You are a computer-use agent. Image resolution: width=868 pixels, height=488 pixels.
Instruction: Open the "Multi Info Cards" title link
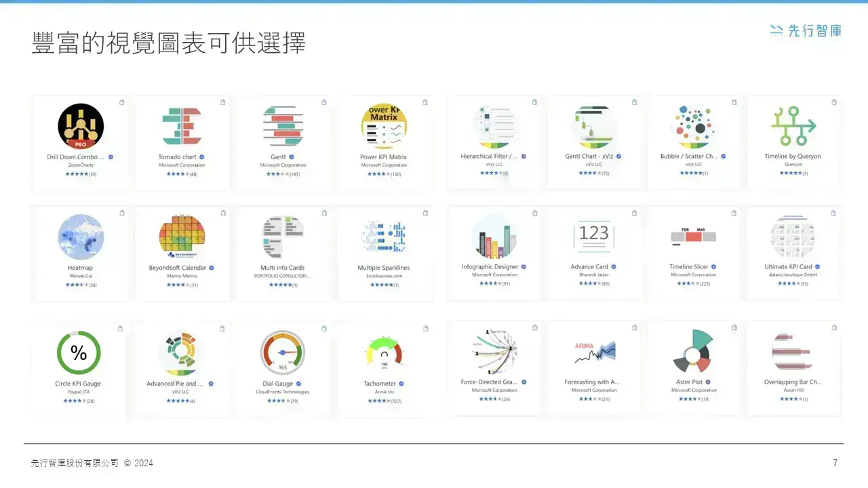pyautogui.click(x=282, y=268)
